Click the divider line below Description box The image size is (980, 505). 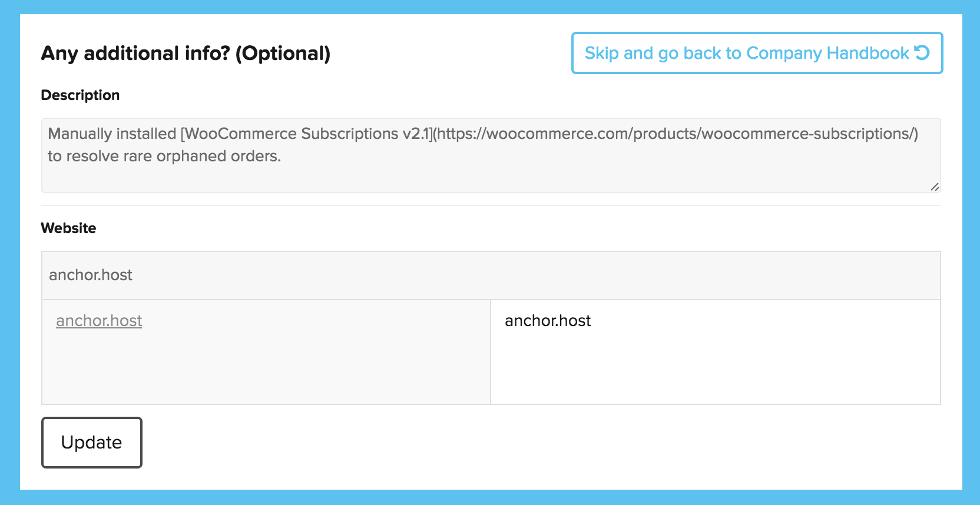491,205
